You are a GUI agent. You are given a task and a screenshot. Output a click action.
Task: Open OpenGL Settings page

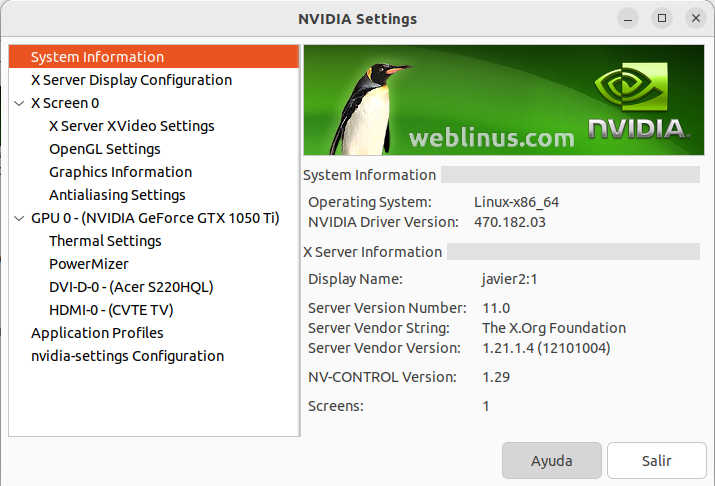click(x=104, y=149)
